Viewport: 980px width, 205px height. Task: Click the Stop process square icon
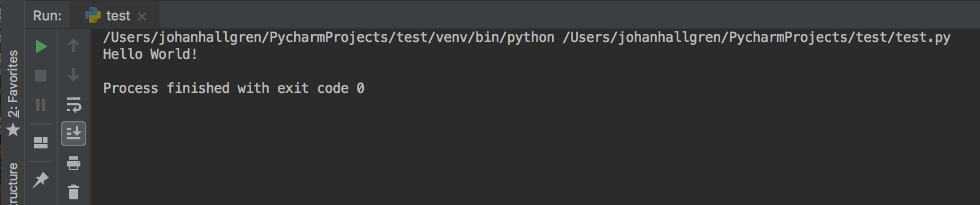tap(41, 76)
